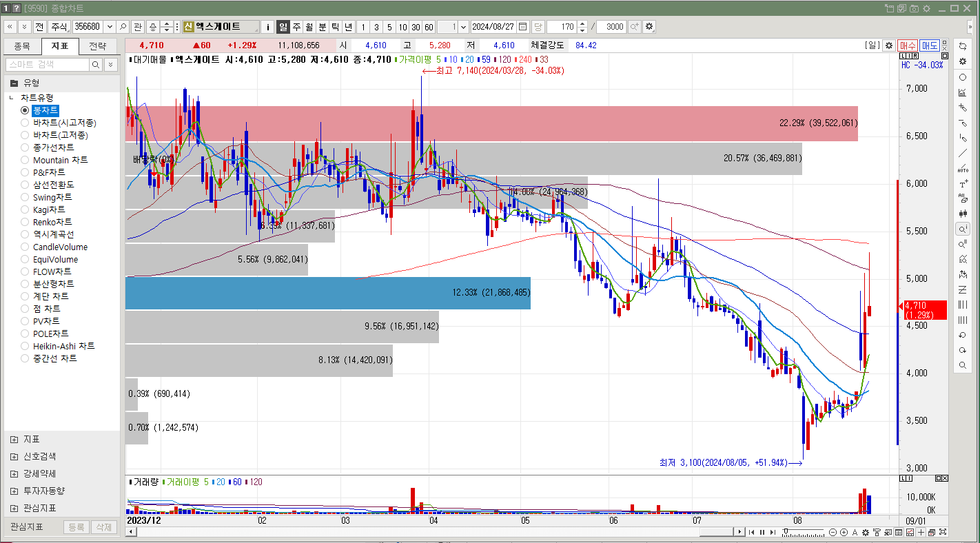Viewport: 980px width, 543px height.
Task: Expand the 투자자동향 section
Action: (14, 491)
